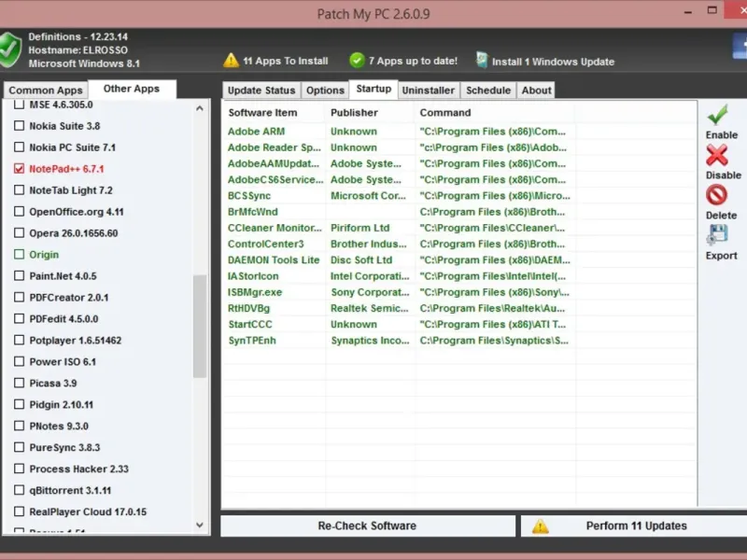Click the NoteTab Light 7.2 label
747x560 pixels.
[71, 190]
